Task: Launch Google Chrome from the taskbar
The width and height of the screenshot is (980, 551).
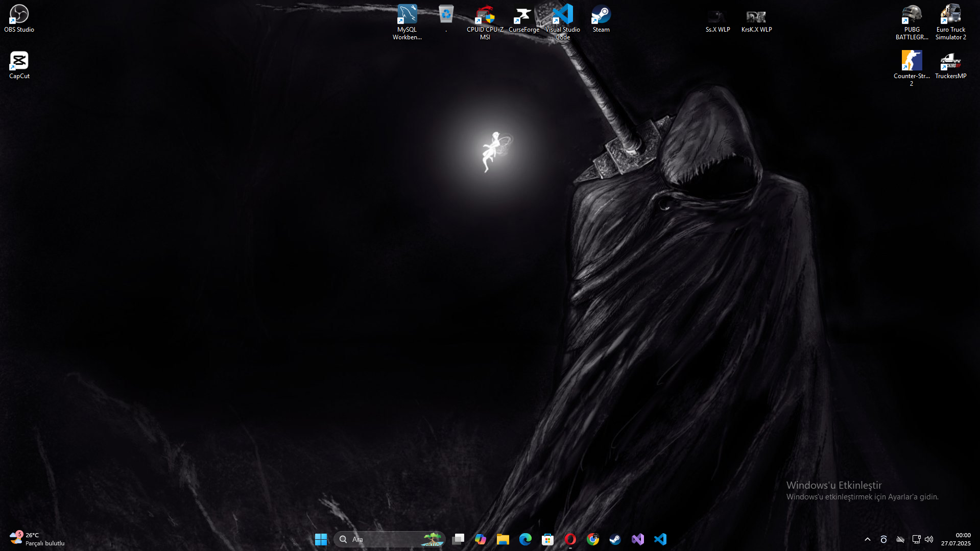Action: [593, 539]
